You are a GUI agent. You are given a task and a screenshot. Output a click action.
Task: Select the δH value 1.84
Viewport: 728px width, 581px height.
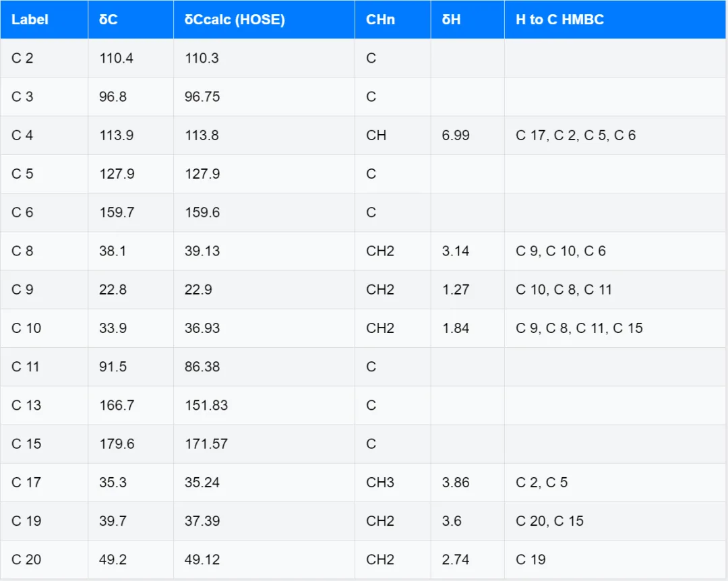456,328
